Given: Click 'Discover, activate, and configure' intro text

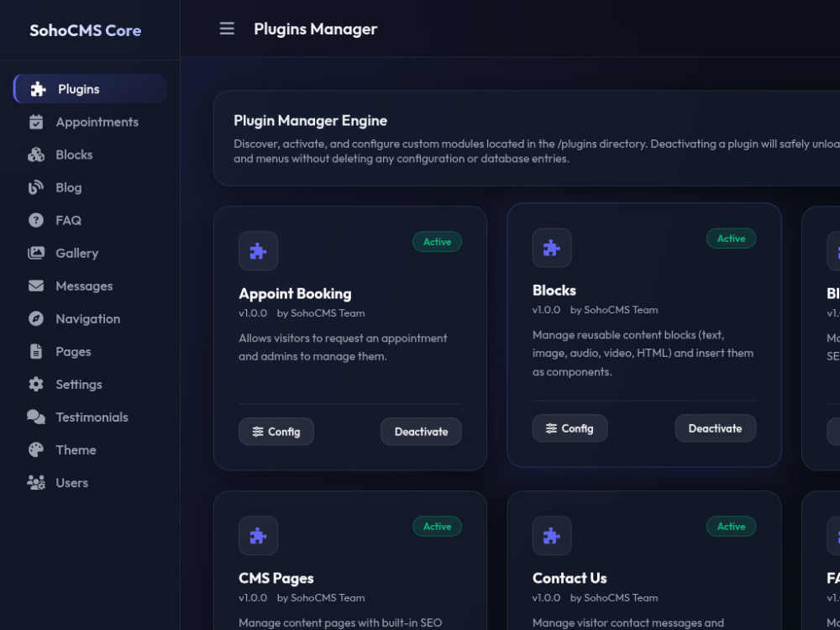Looking at the screenshot, I should [x=537, y=151].
